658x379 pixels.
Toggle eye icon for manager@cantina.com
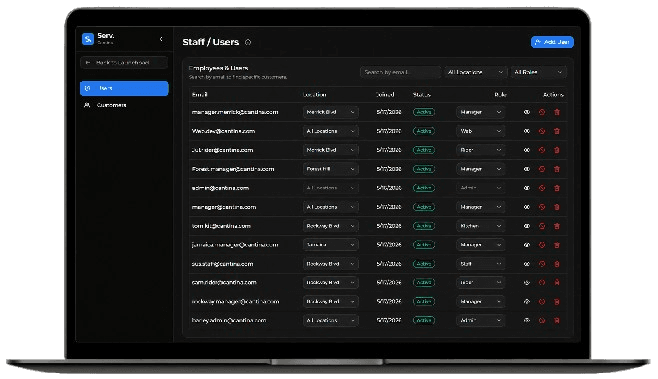pyautogui.click(x=527, y=207)
